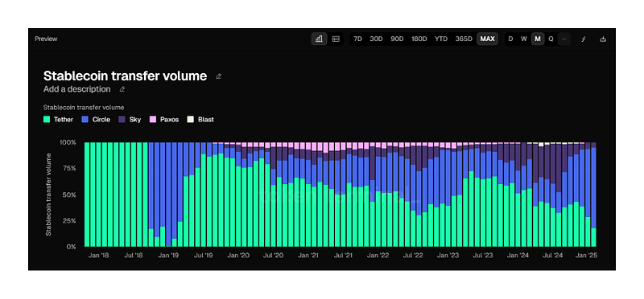Click the Jul '20 axis label
This screenshot has width=644, height=299.
[x=273, y=255]
